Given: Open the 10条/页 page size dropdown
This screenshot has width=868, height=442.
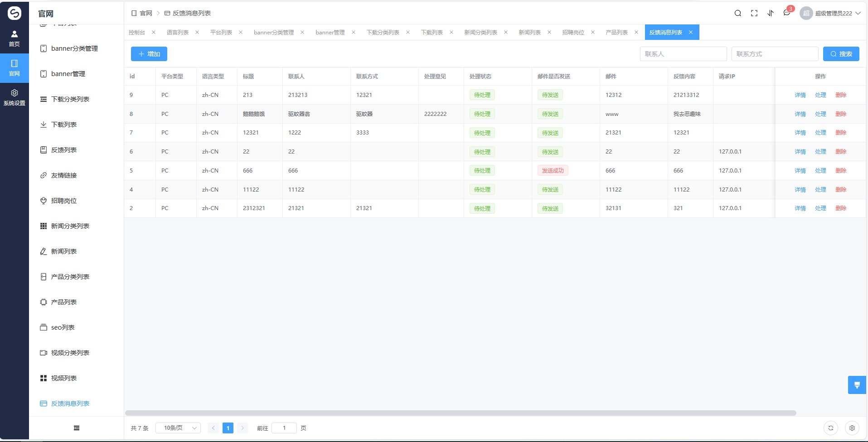Looking at the screenshot, I should pos(178,428).
